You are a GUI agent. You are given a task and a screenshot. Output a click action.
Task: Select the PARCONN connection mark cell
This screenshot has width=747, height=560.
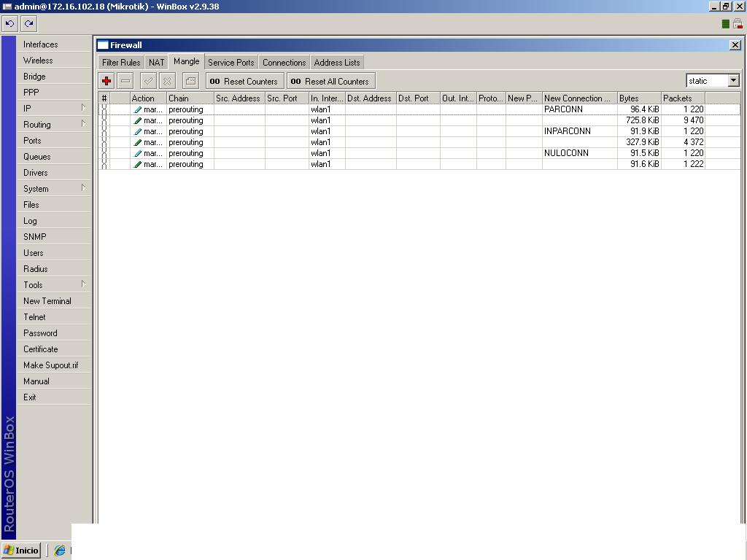click(579, 109)
